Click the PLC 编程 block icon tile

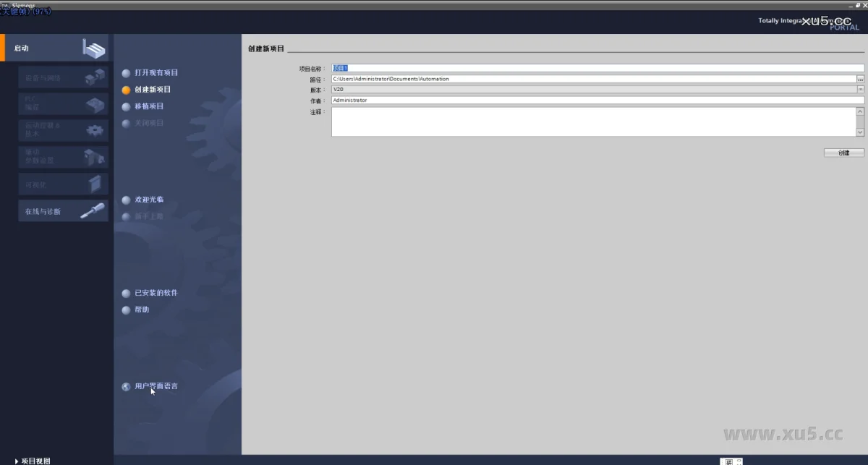pos(95,104)
